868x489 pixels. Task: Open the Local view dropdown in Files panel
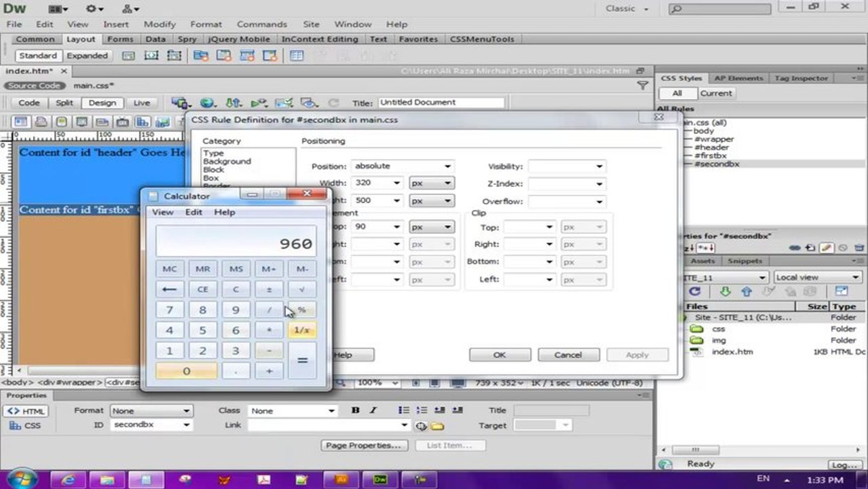coord(818,277)
